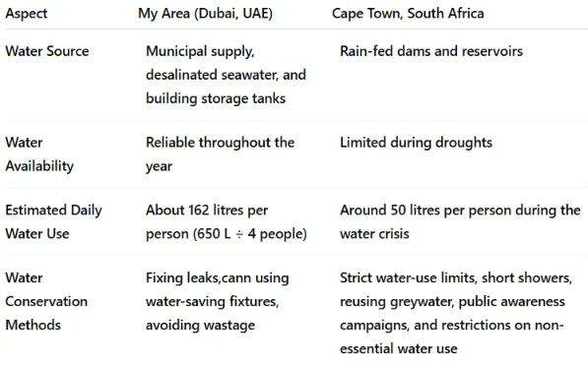
Task: Click the Municipal supply, desalinated seawater cell
Action: click(227, 75)
